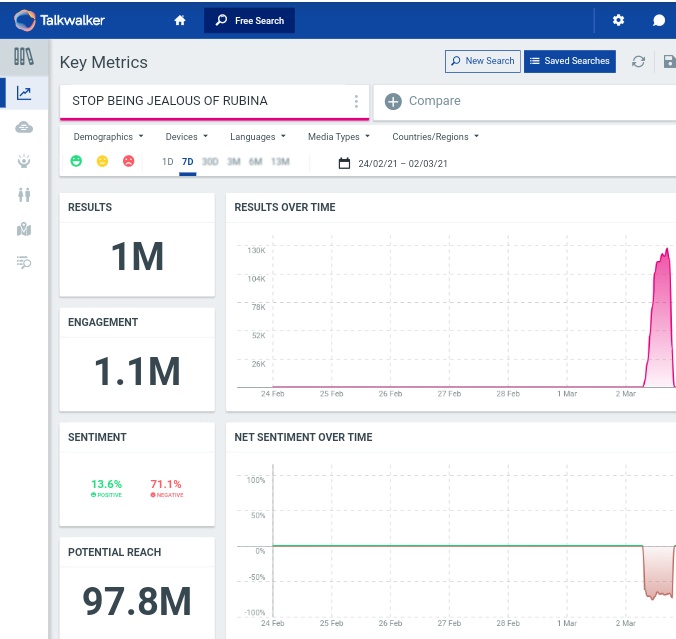Open the chat bubble icon
Viewport: 676px width, 639px height.
[659, 20]
